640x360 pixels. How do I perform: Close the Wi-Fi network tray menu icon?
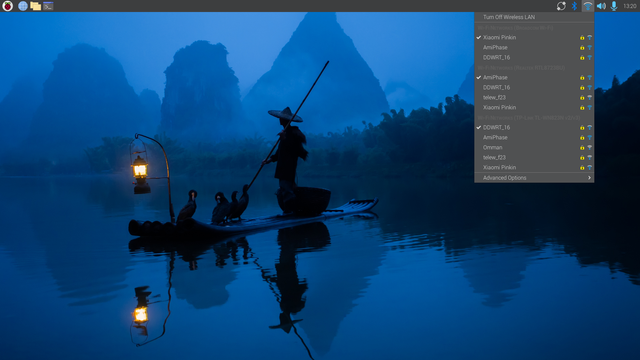pos(587,6)
